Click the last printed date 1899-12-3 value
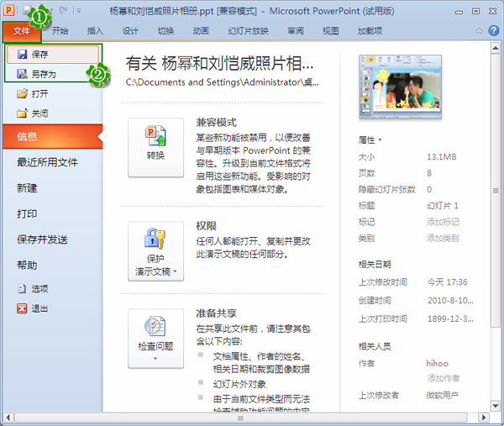 [450, 319]
